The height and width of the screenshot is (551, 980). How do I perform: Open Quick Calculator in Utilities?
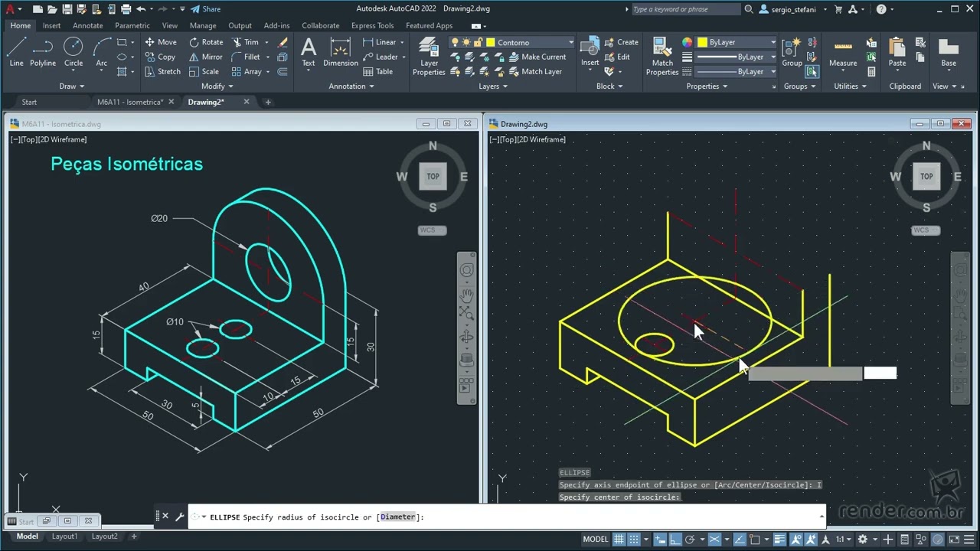871,71
